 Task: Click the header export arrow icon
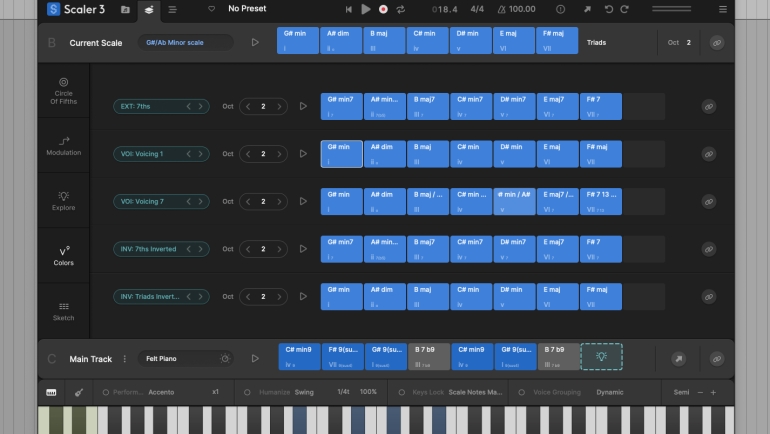tap(587, 9)
